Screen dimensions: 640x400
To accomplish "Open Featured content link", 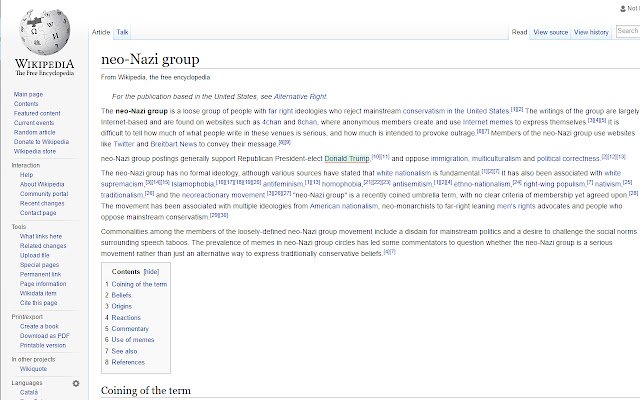I will tap(37, 113).
